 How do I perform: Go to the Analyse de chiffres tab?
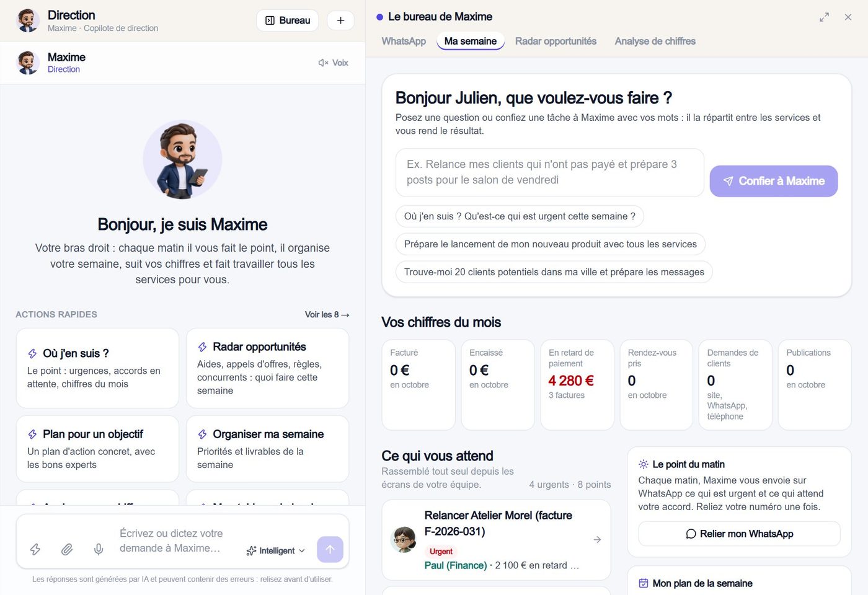coord(655,41)
